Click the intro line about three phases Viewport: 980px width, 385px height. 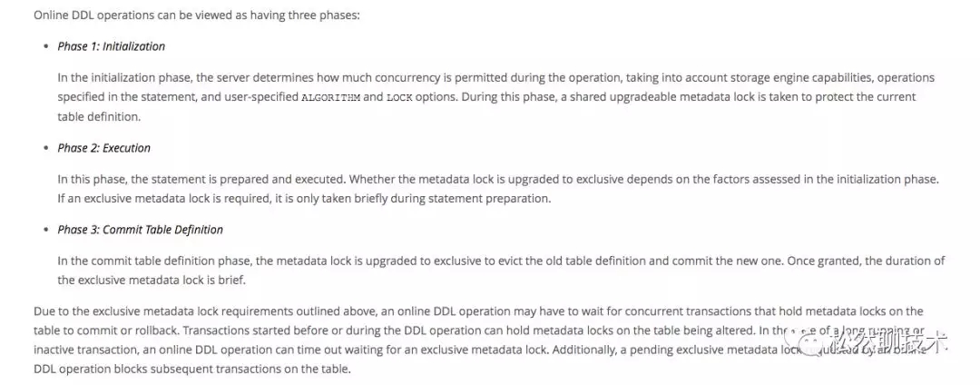point(197,15)
